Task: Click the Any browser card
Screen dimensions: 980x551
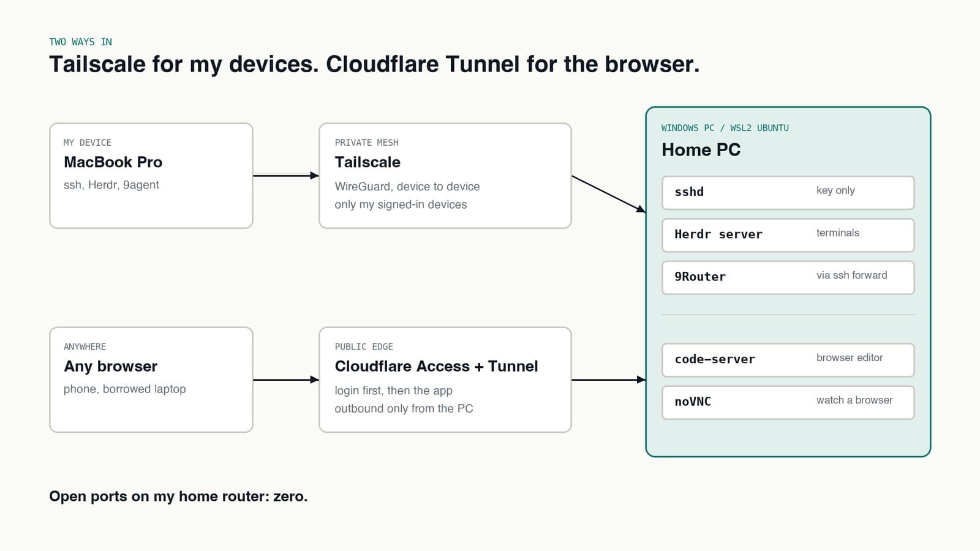Action: (151, 380)
